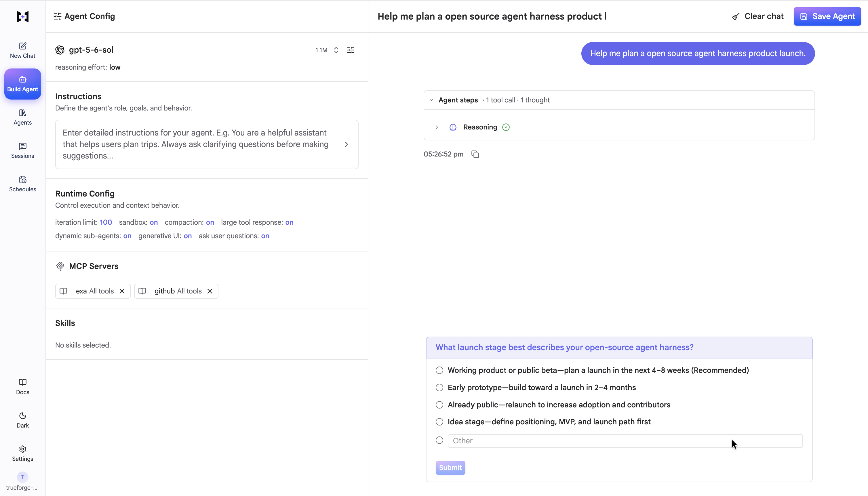The width and height of the screenshot is (868, 496).
Task: Switch to Dark mode
Action: 22,420
